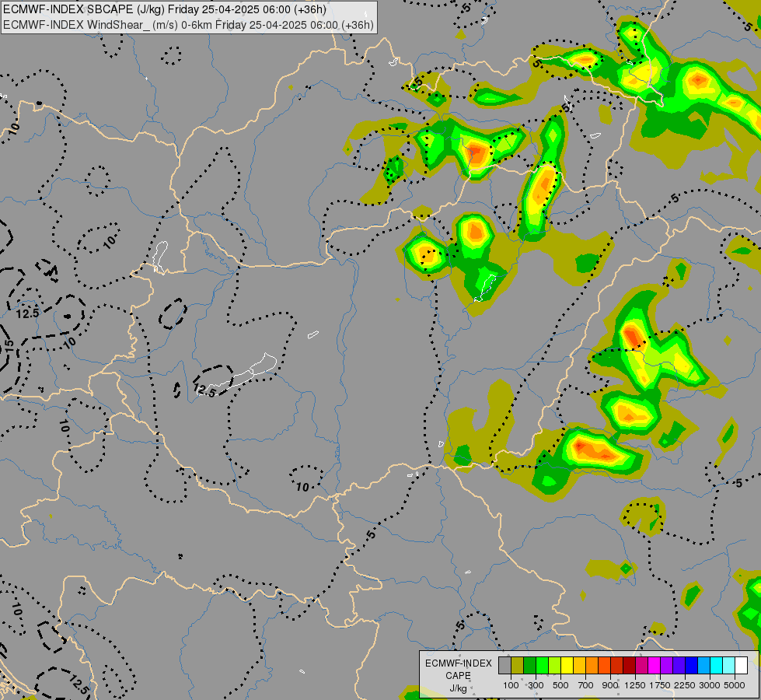Pick the white swatch in CAPE legend
The width and height of the screenshot is (761, 700).
click(741, 665)
